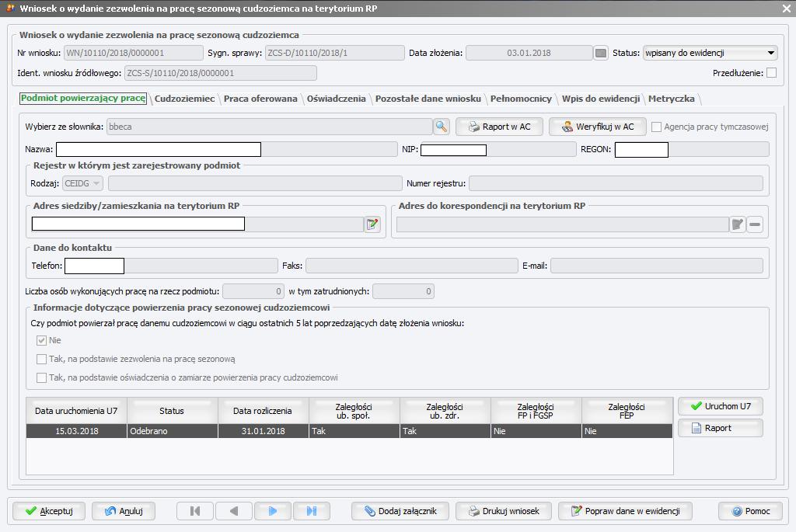
Task: Select the 15.03.2018 table cell
Action: tap(76, 431)
